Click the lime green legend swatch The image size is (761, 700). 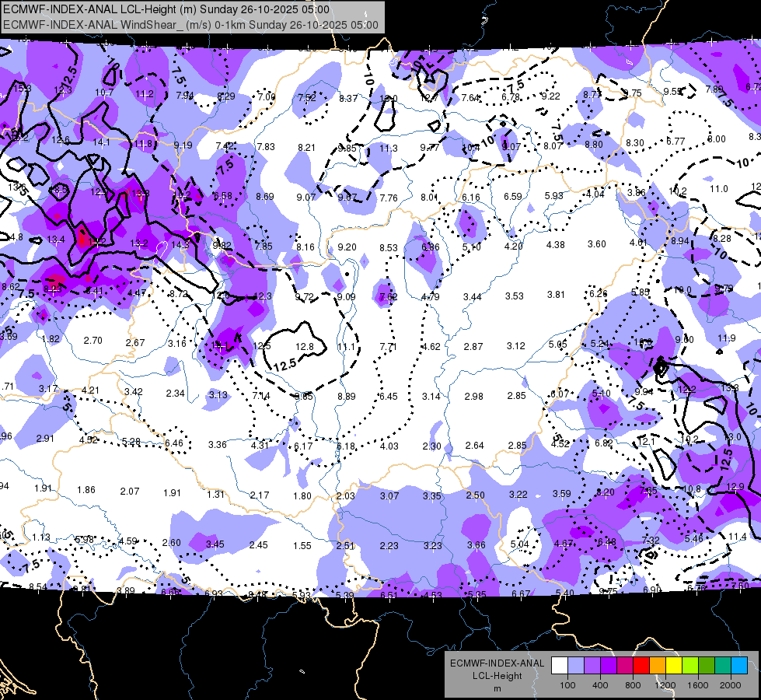(x=690, y=666)
